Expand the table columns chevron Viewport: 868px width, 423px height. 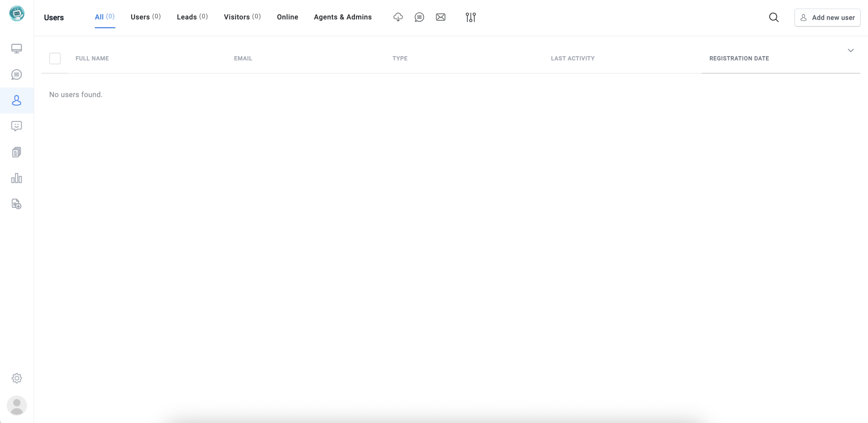pyautogui.click(x=851, y=50)
